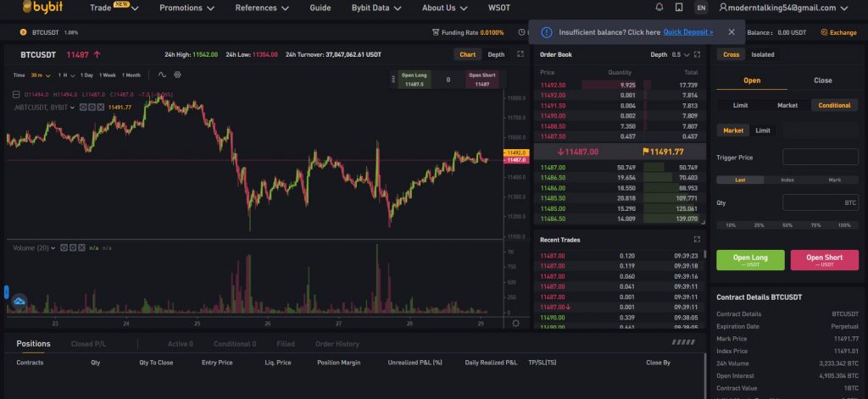Maximize the Order Book panel

click(697, 54)
